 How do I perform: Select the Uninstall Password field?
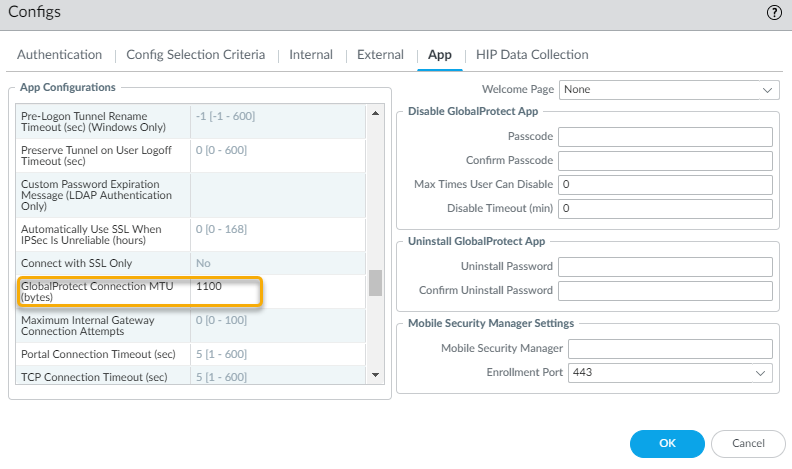click(x=665, y=267)
